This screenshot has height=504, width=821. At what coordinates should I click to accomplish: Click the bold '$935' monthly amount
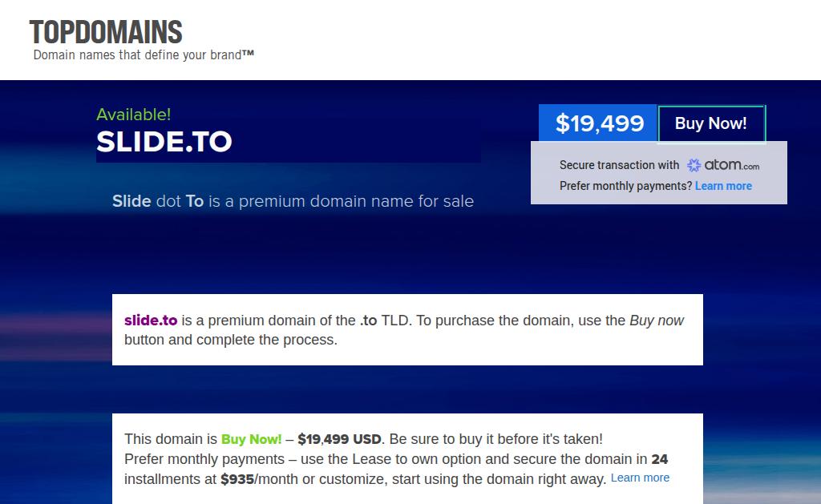237,479
